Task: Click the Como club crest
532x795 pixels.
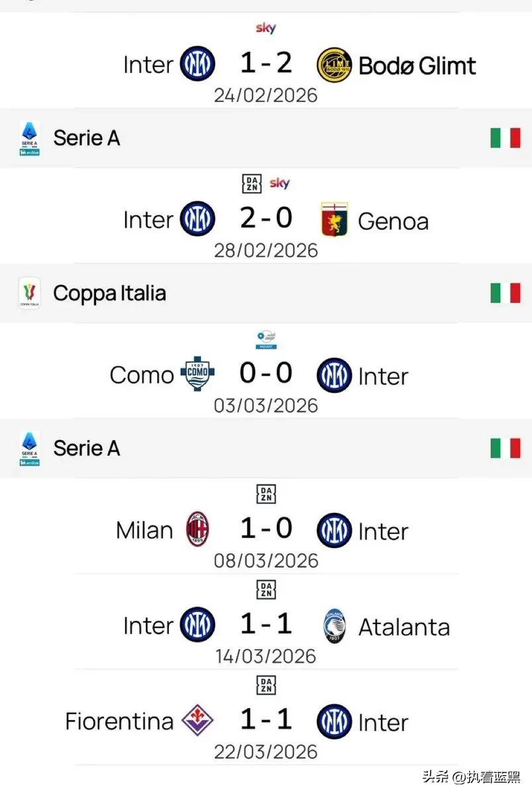Action: [197, 375]
